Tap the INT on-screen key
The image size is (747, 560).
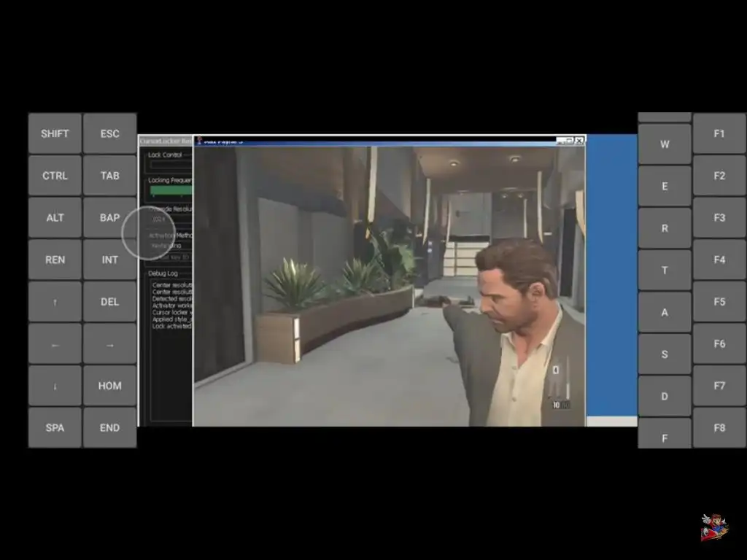pyautogui.click(x=109, y=260)
